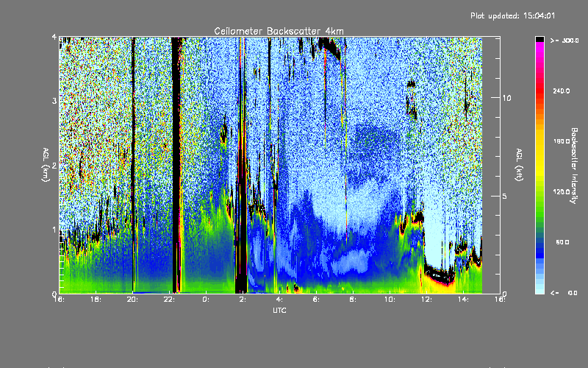Viewport: 588px width, 368px height.
Task: Click the black top segment of colorbar
Action: (539, 39)
